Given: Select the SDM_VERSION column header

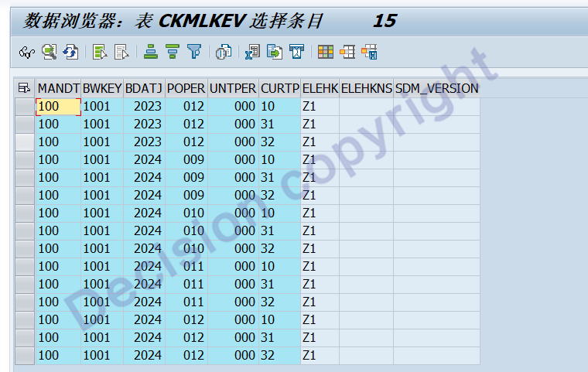Looking at the screenshot, I should [436, 88].
